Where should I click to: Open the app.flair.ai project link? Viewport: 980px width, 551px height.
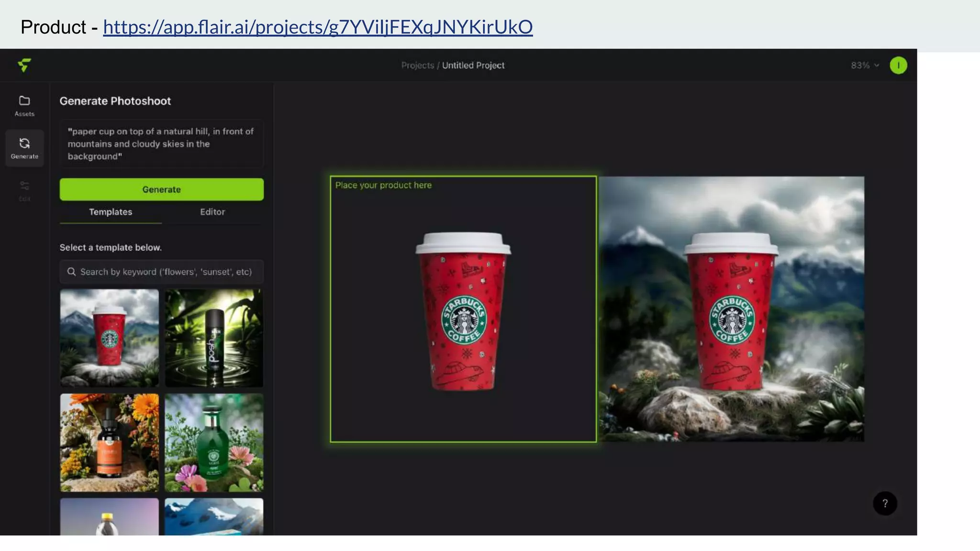(318, 27)
